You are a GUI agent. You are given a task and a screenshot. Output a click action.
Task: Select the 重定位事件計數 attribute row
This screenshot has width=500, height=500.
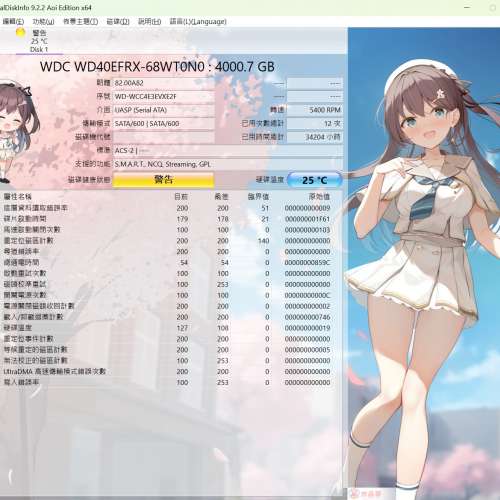(x=171, y=339)
